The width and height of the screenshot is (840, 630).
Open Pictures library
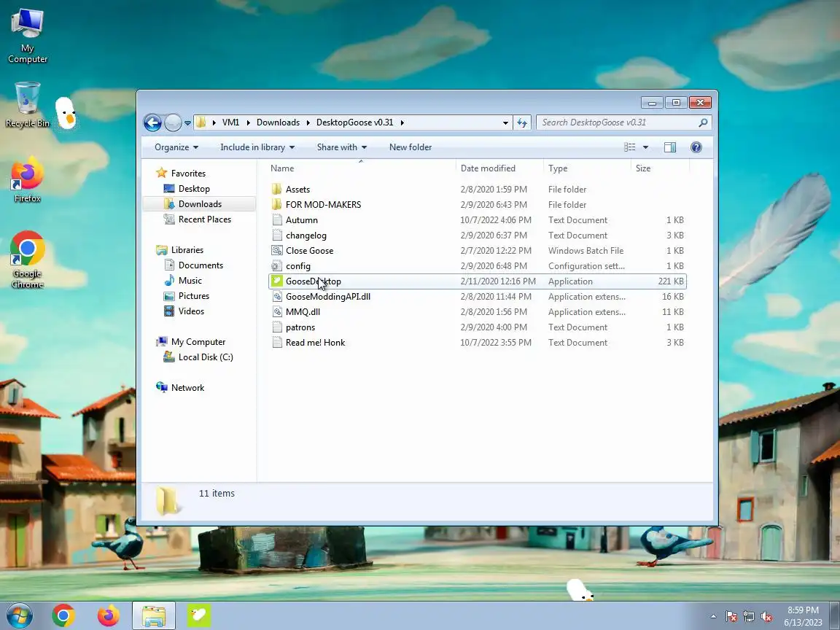pyautogui.click(x=193, y=296)
